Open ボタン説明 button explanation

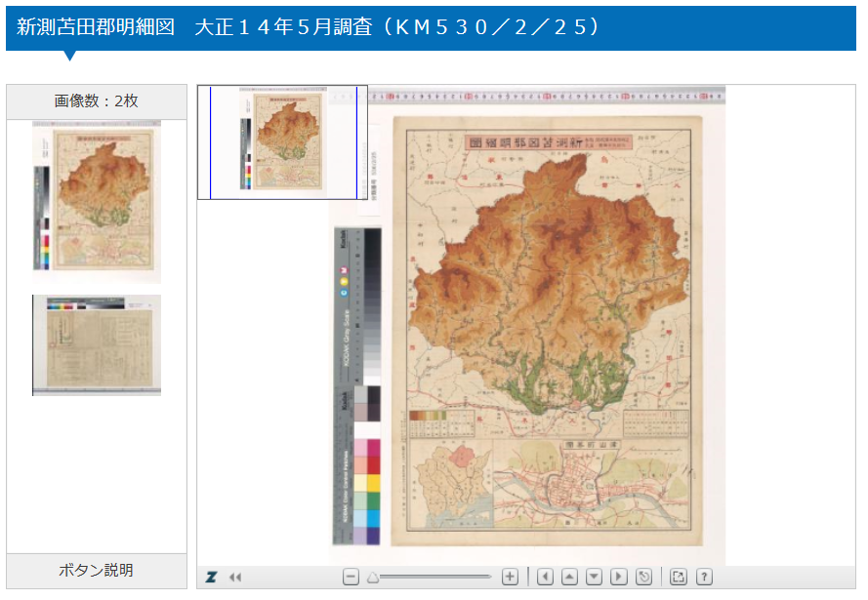tap(97, 570)
